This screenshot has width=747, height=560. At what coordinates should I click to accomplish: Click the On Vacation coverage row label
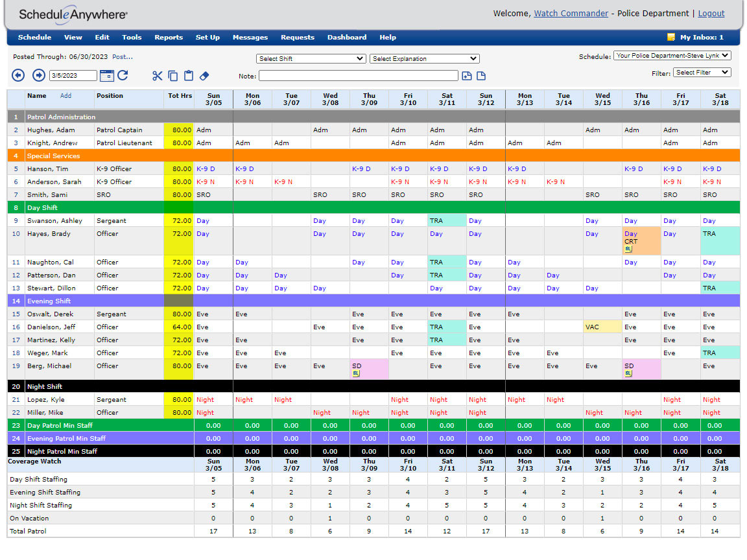(29, 518)
